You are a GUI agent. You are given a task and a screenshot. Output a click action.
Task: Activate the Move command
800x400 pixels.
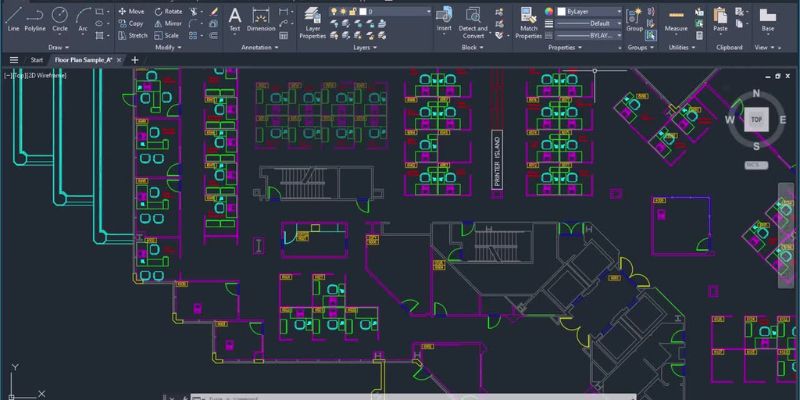click(131, 11)
